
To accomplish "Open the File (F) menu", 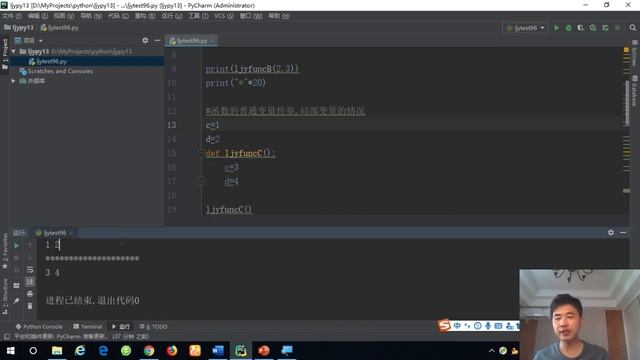I will point(12,16).
